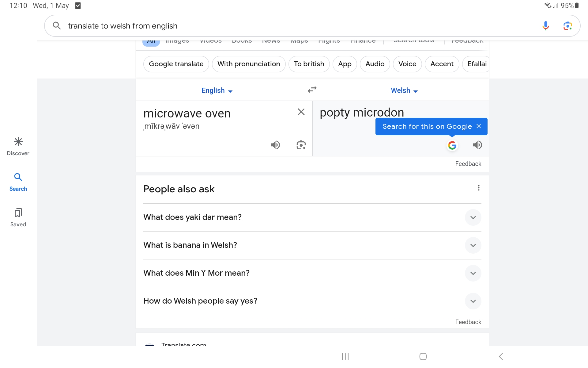The width and height of the screenshot is (588, 368).
Task: Tap the voice search microphone icon
Action: (545, 26)
